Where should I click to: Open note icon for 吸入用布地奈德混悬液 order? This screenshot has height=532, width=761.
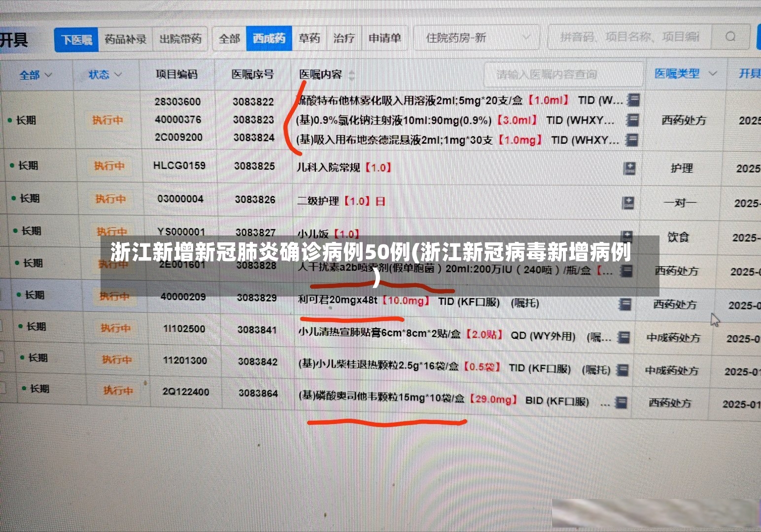[631, 139]
